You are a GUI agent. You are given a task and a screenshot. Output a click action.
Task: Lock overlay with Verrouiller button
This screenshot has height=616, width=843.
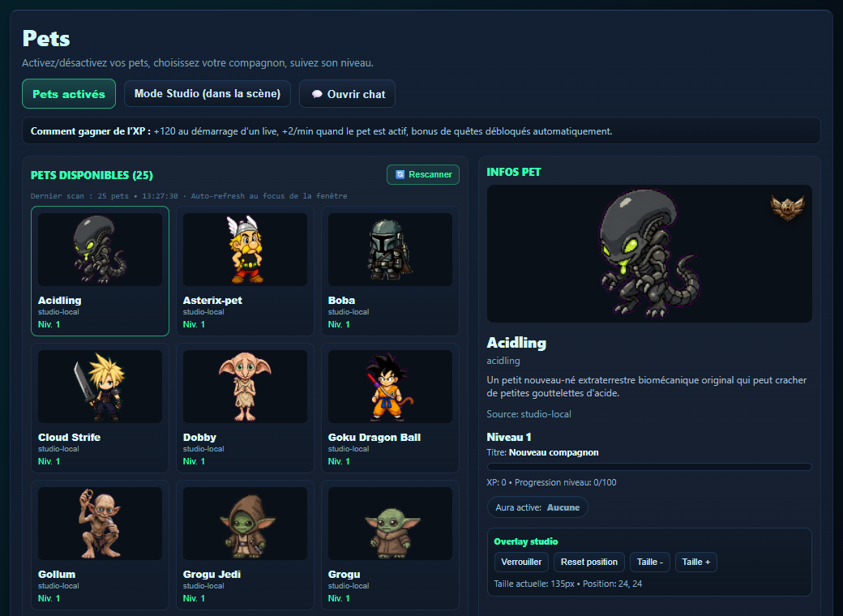(521, 562)
